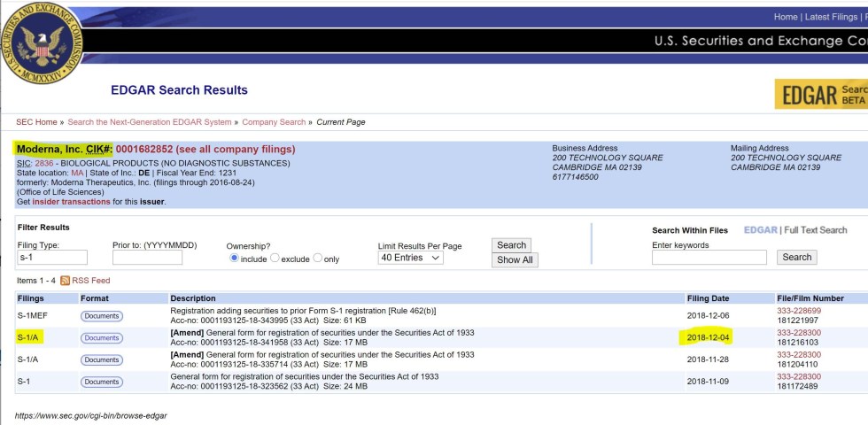
Task: Open file number 333-228300 for 2018-12-04 filing
Action: pyautogui.click(x=799, y=333)
